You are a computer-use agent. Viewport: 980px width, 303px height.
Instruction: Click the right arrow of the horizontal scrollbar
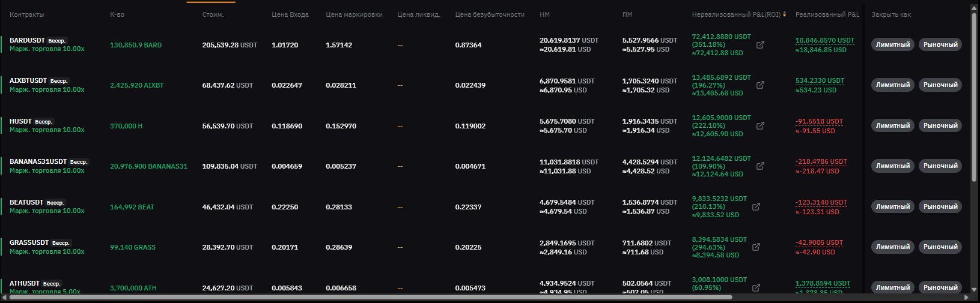tap(967, 297)
